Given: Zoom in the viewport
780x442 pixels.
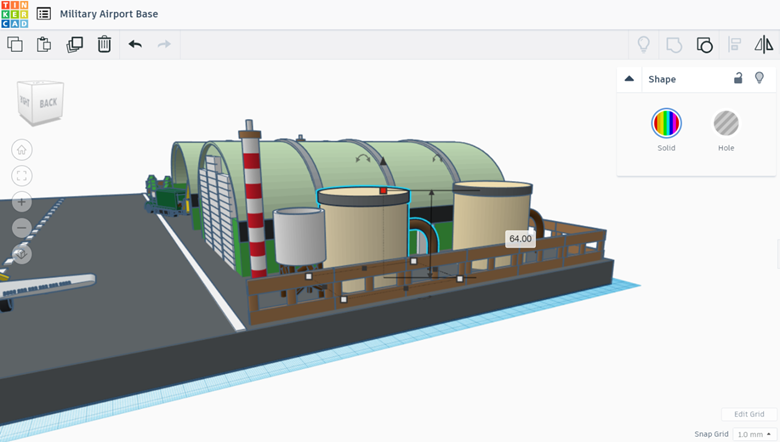Looking at the screenshot, I should click(21, 202).
